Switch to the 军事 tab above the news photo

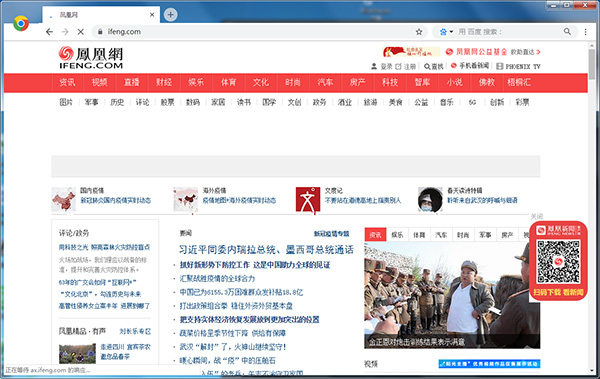pos(485,235)
